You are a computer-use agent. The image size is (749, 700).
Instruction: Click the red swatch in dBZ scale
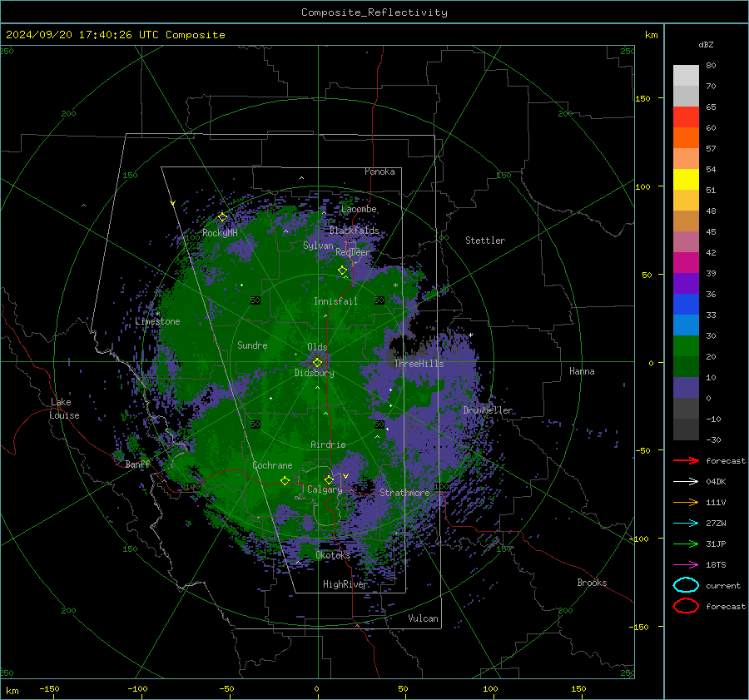tap(686, 117)
